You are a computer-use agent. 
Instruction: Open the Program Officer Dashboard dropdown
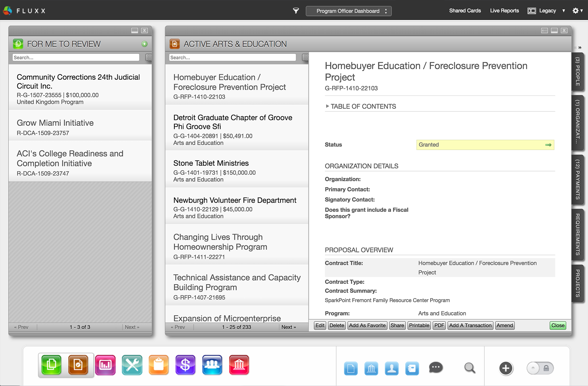tap(348, 11)
